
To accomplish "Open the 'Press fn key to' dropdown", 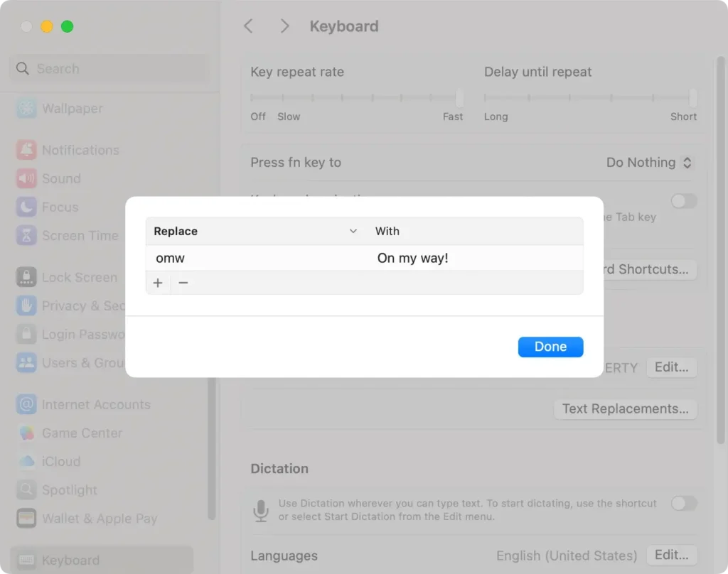I will (648, 163).
